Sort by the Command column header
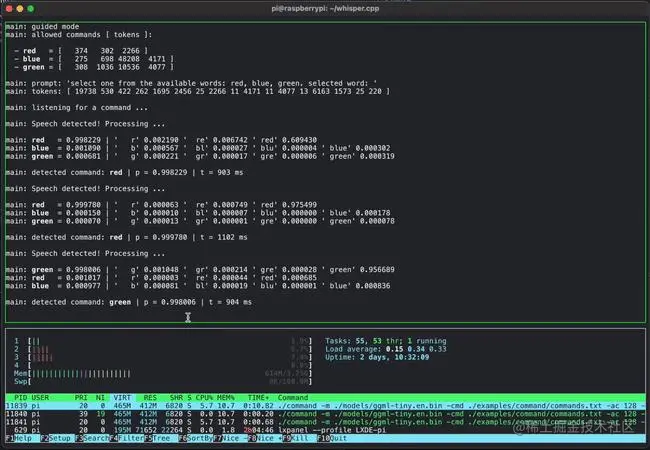 coord(293,397)
